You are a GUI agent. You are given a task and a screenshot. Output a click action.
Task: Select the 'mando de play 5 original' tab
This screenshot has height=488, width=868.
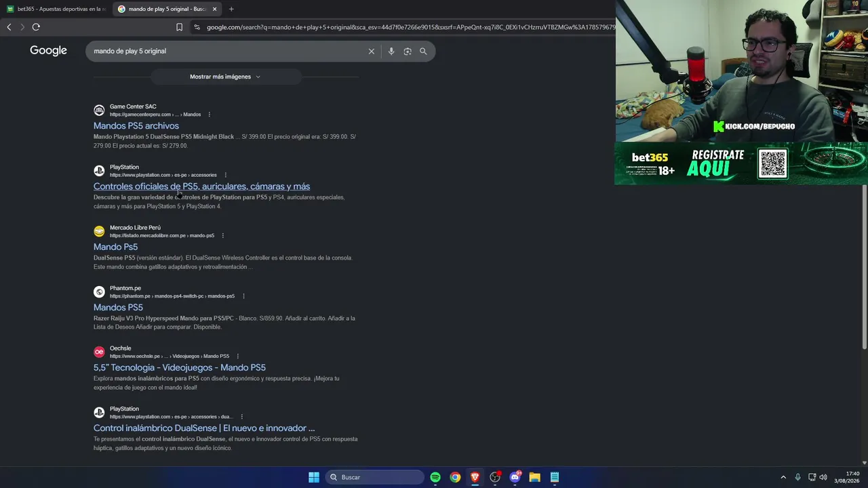(x=167, y=9)
